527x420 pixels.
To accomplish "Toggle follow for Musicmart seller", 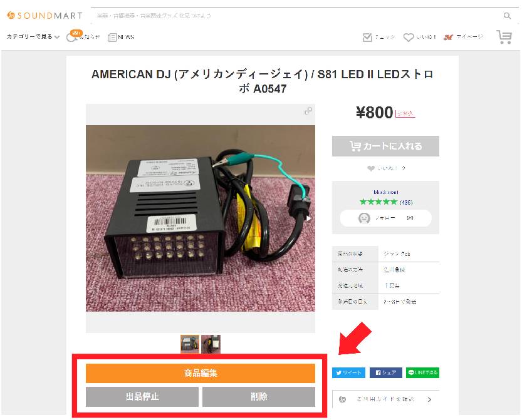I will point(385,218).
